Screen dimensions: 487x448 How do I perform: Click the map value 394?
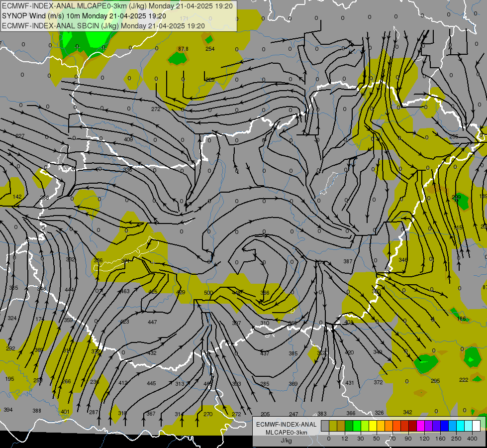8,410
